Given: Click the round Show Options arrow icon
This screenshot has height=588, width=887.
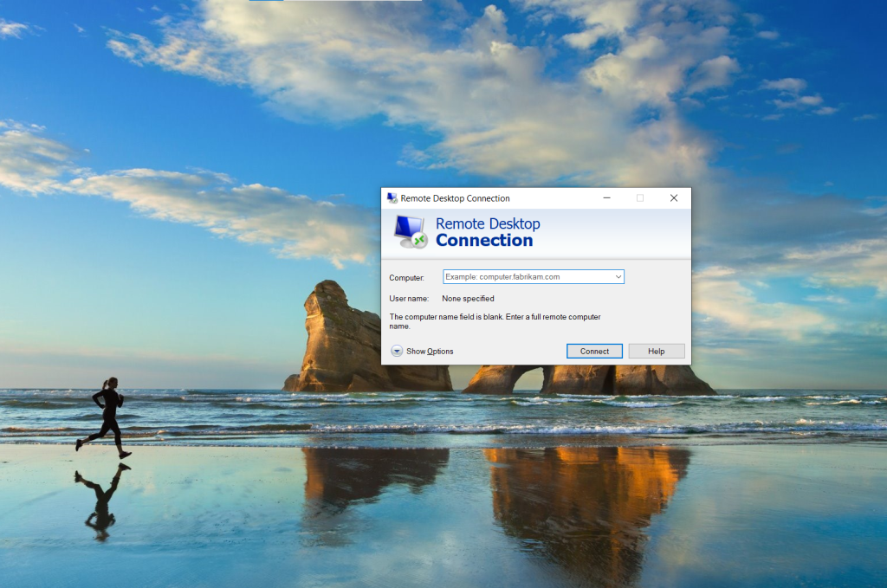Looking at the screenshot, I should (397, 351).
